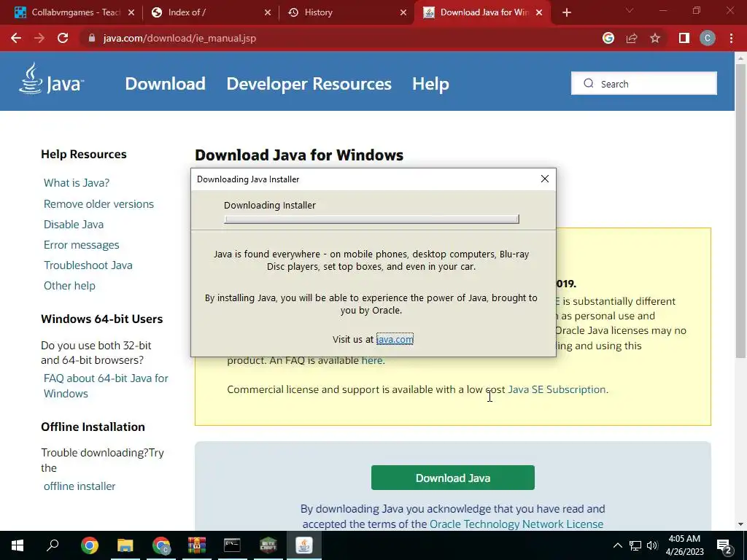Close the Download Java tab
This screenshot has height=560, width=747.
point(539,12)
